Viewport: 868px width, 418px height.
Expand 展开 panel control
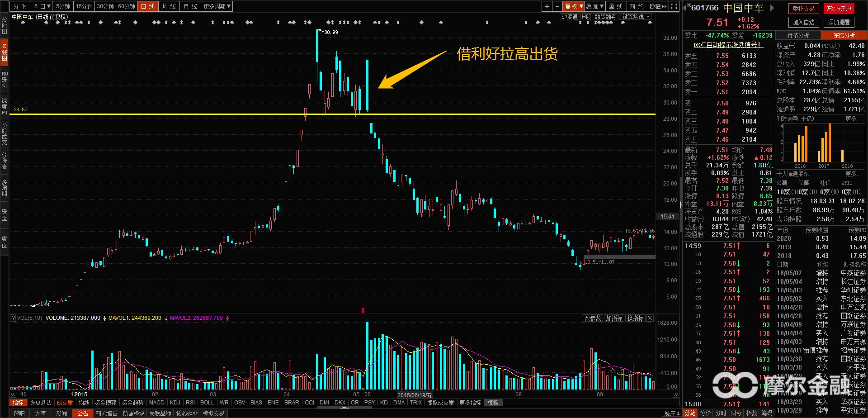672,413
